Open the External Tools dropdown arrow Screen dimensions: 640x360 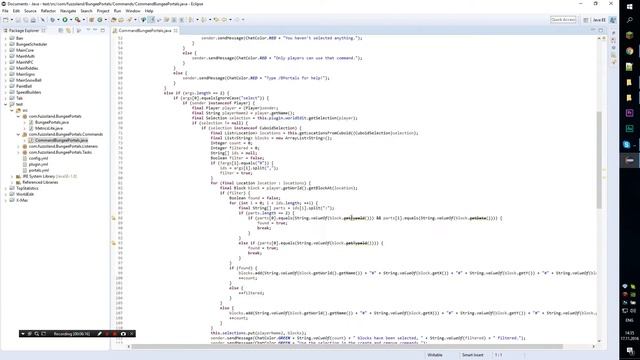coord(83,20)
